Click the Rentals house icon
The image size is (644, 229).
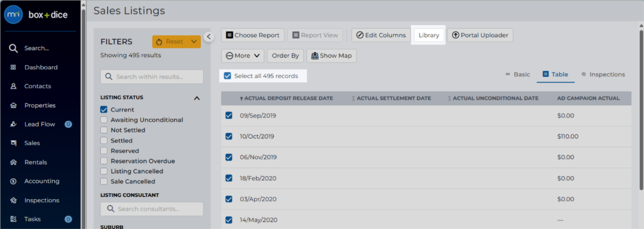coord(13,162)
